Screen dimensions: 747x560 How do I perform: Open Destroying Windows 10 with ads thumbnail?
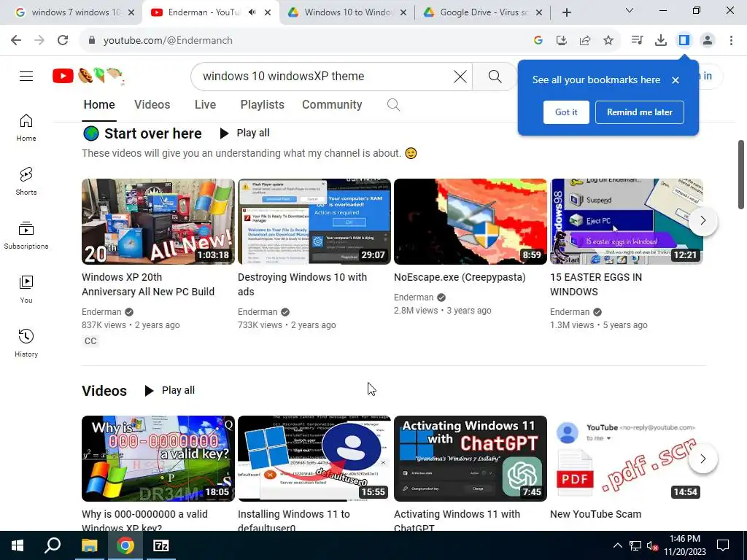click(x=314, y=222)
